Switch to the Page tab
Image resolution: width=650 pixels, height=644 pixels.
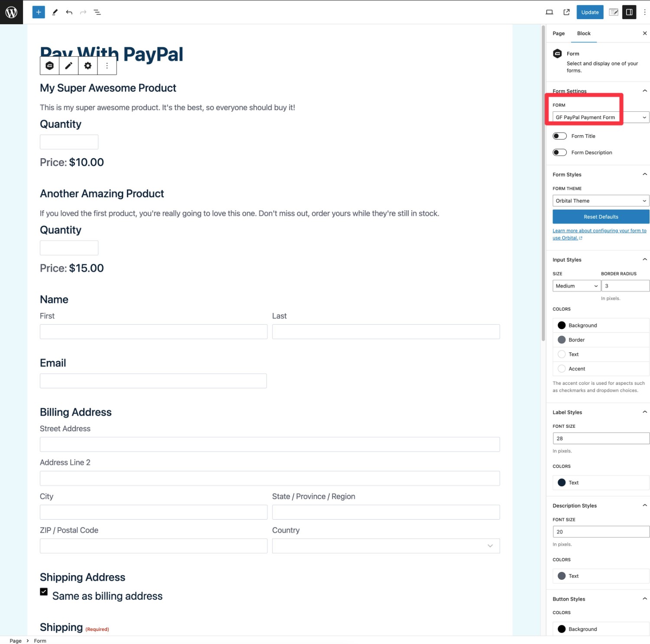click(559, 33)
